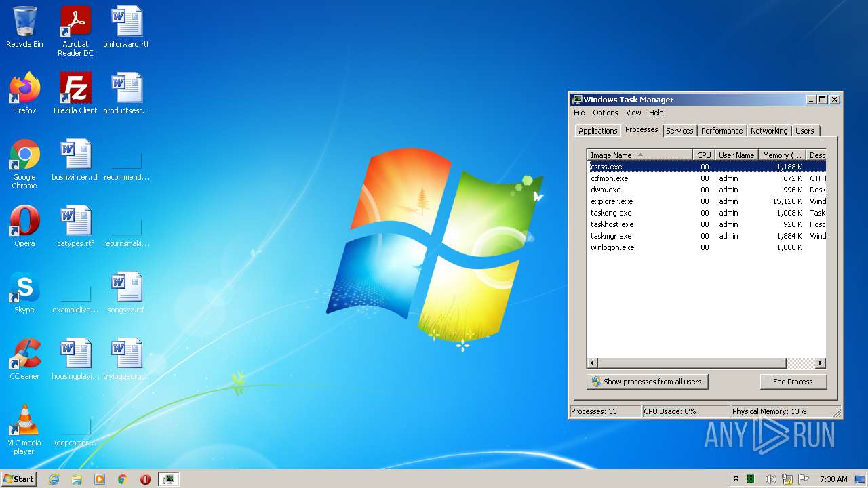Image resolution: width=868 pixels, height=488 pixels.
Task: Click network tray icon
Action: click(787, 479)
